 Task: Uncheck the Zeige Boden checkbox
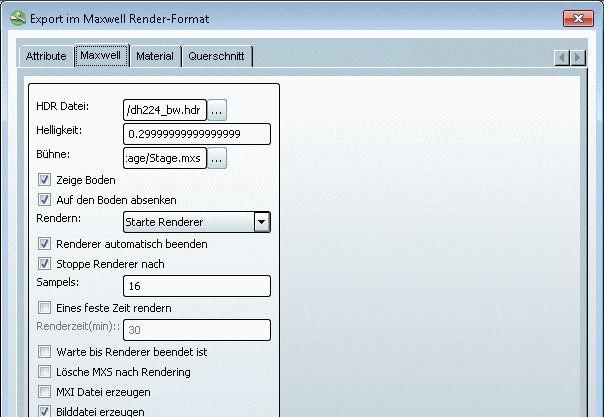[44, 179]
